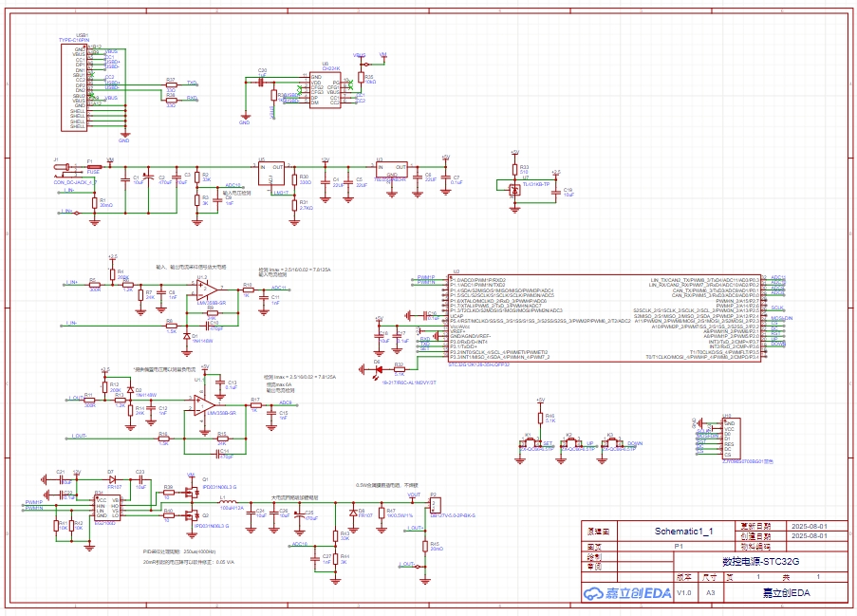The image size is (857, 616).
Task: Click the C2 470uF electrolytic capacitor
Action: [x=148, y=177]
